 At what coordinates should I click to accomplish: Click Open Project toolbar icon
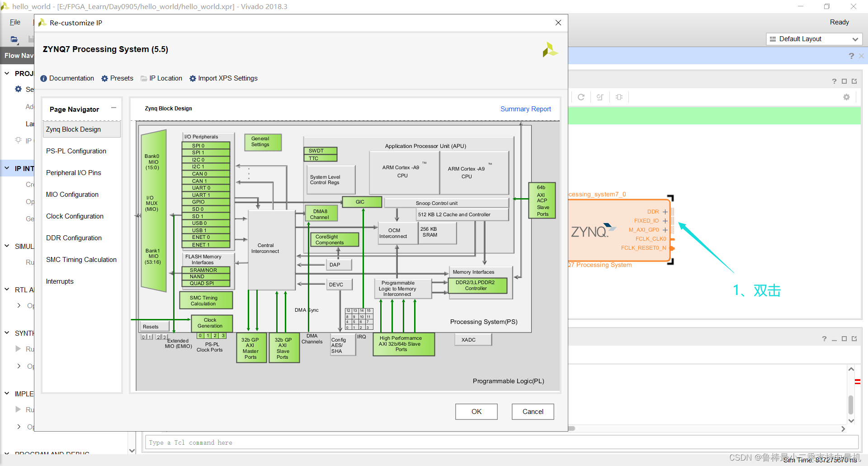14,39
